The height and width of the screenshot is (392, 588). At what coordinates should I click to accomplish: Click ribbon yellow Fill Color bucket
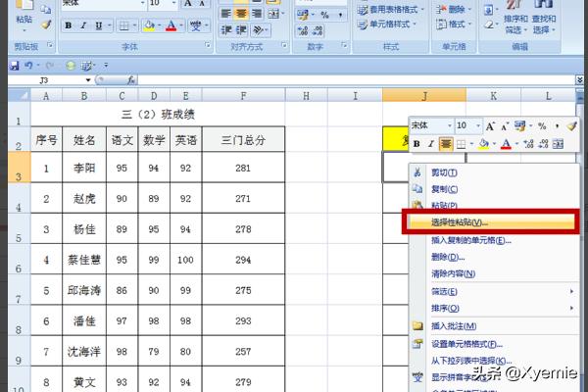click(149, 25)
